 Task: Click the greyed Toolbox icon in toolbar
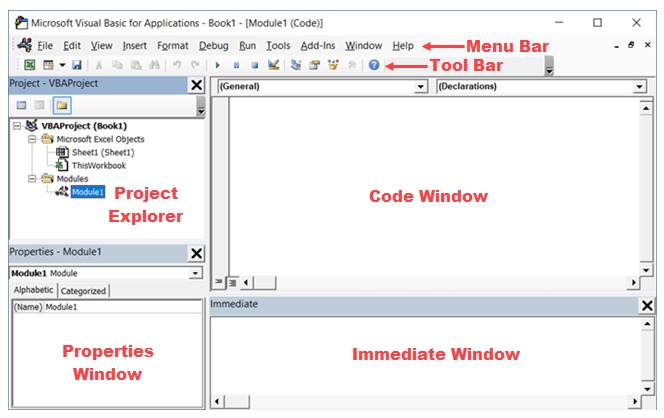point(351,65)
